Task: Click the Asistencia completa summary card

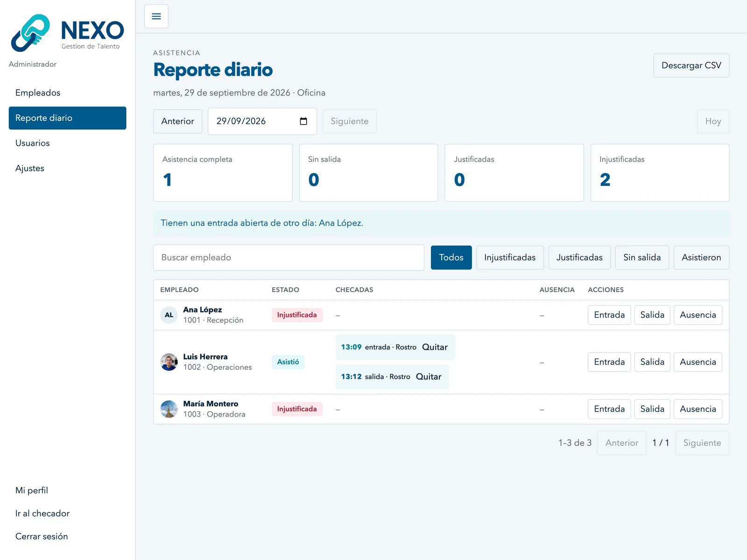Action: [x=223, y=173]
